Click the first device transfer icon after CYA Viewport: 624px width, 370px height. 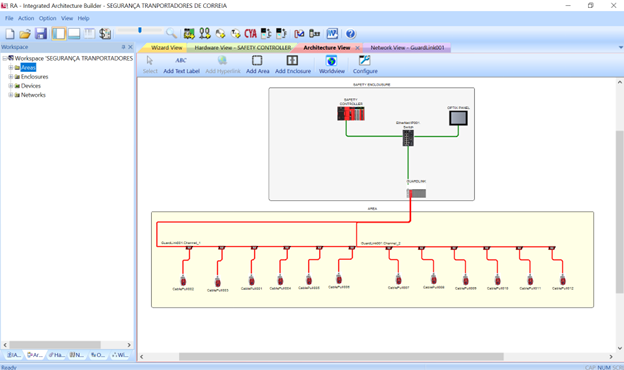(266, 34)
